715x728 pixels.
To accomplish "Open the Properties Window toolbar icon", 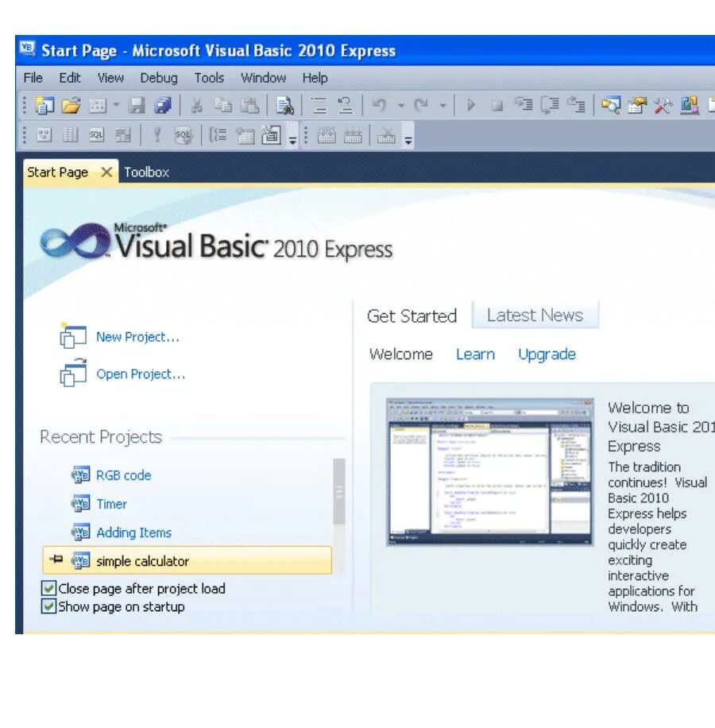I will click(x=637, y=106).
